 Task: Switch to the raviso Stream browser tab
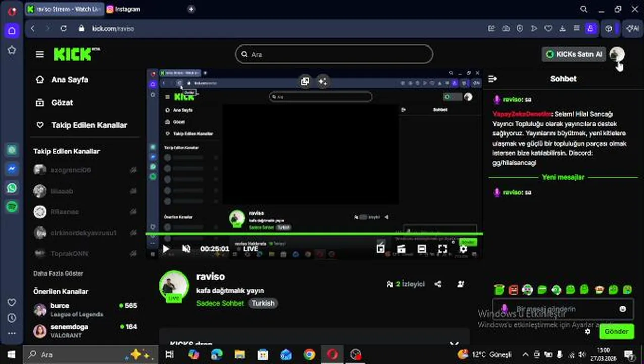tap(64, 9)
